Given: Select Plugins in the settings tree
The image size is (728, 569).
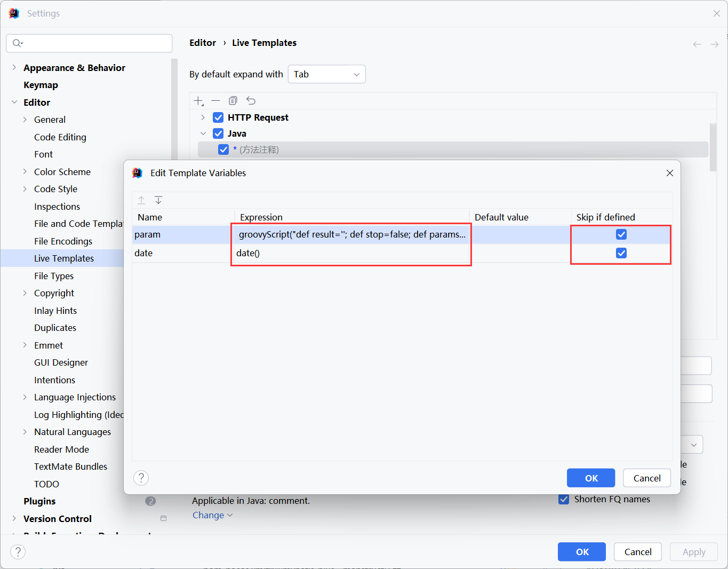Looking at the screenshot, I should tap(39, 501).
